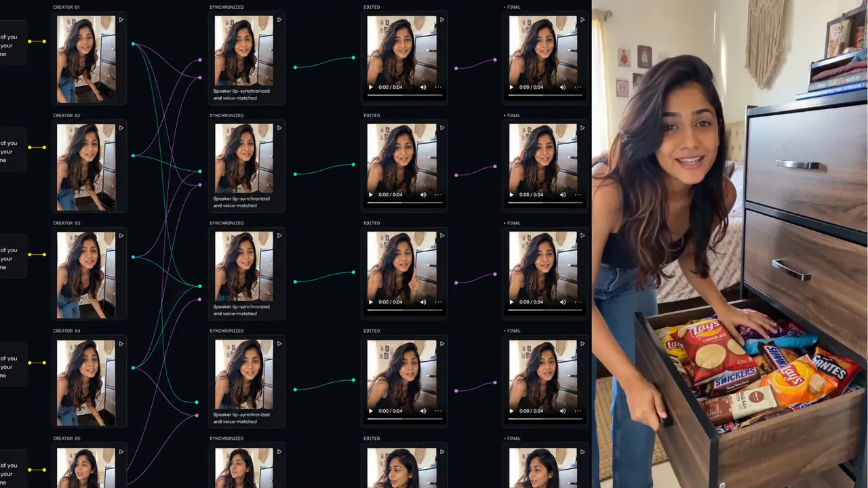Click the corner play icon on Creator 05 row's Final card
This screenshot has width=868, height=488.
pos(583,451)
